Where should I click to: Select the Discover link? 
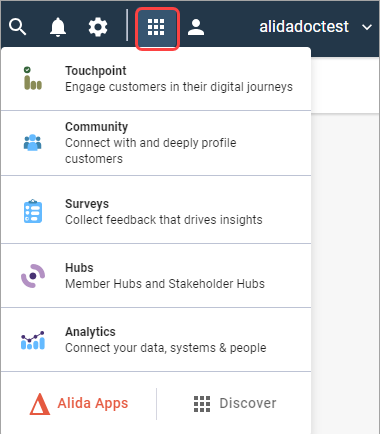tap(248, 403)
